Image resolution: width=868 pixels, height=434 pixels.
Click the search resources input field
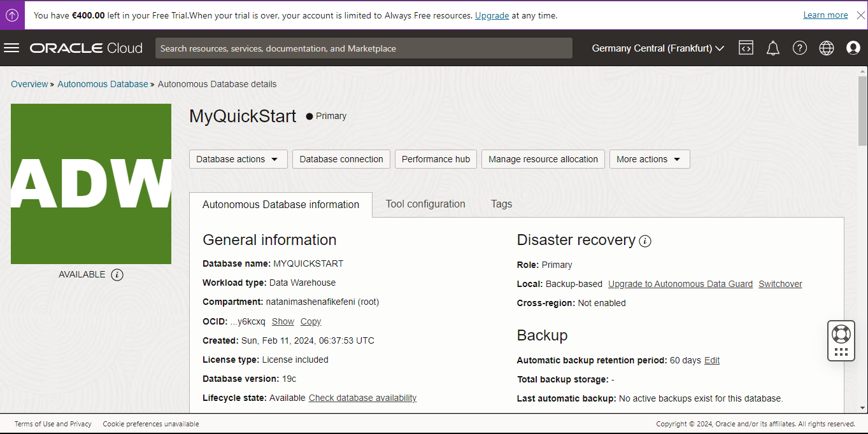pos(364,48)
